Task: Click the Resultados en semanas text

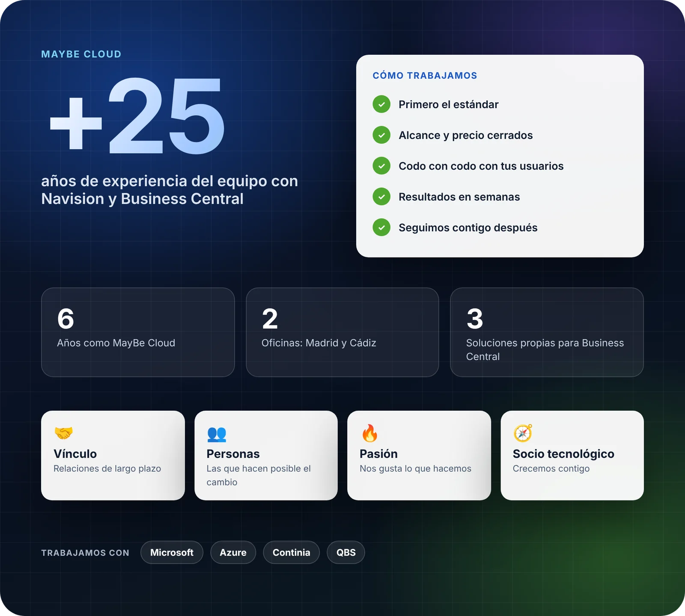Action: pyautogui.click(x=459, y=197)
